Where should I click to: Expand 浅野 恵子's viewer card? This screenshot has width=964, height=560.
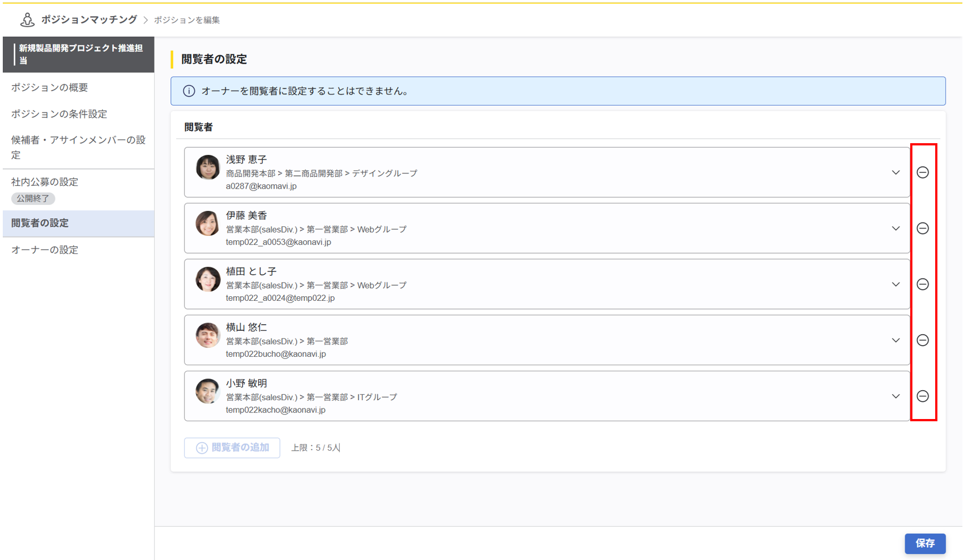point(896,173)
